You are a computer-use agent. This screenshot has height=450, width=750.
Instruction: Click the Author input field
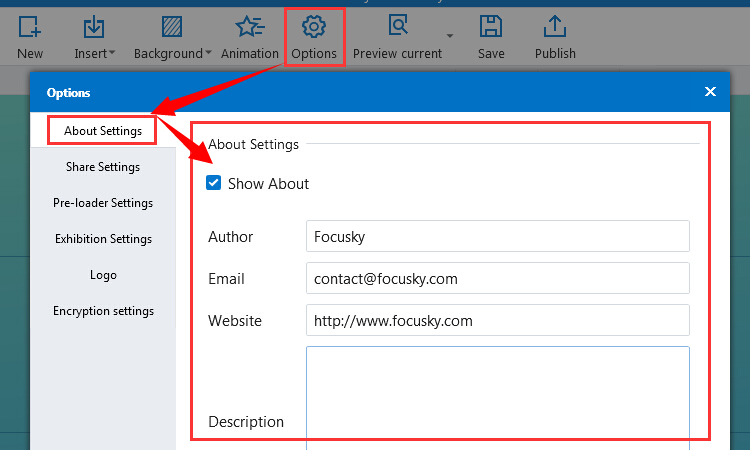[x=497, y=236]
